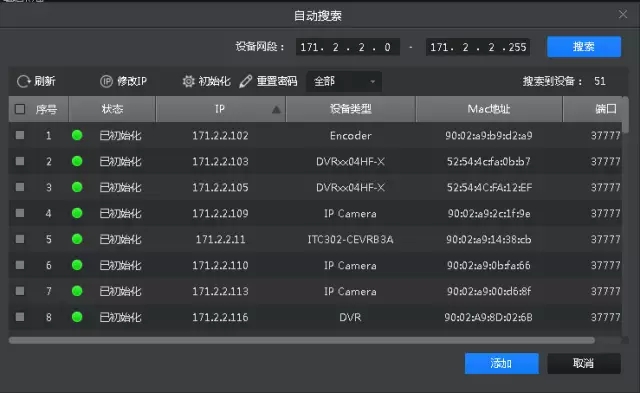Click the 序号 column header

[46, 109]
